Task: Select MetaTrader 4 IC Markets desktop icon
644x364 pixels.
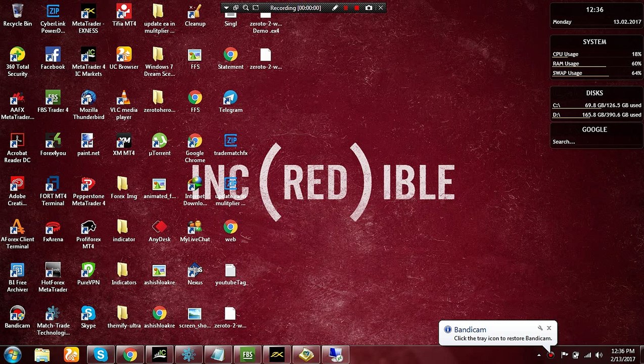Action: pyautogui.click(x=88, y=62)
